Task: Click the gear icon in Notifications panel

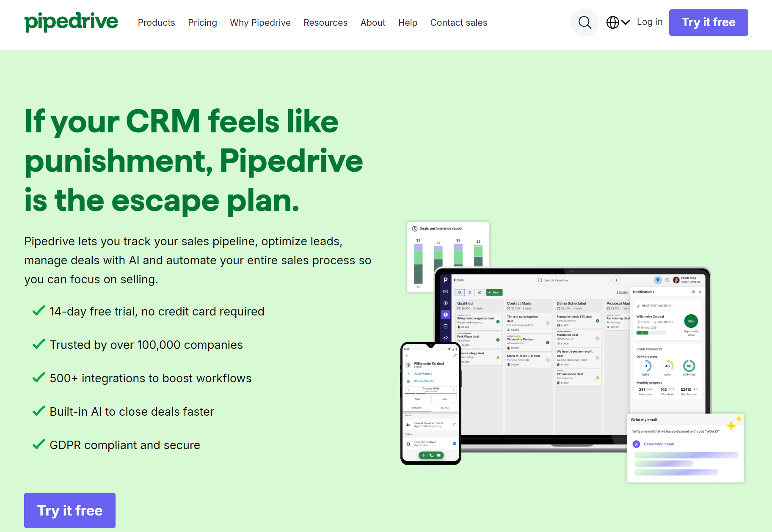Action: pos(693,292)
